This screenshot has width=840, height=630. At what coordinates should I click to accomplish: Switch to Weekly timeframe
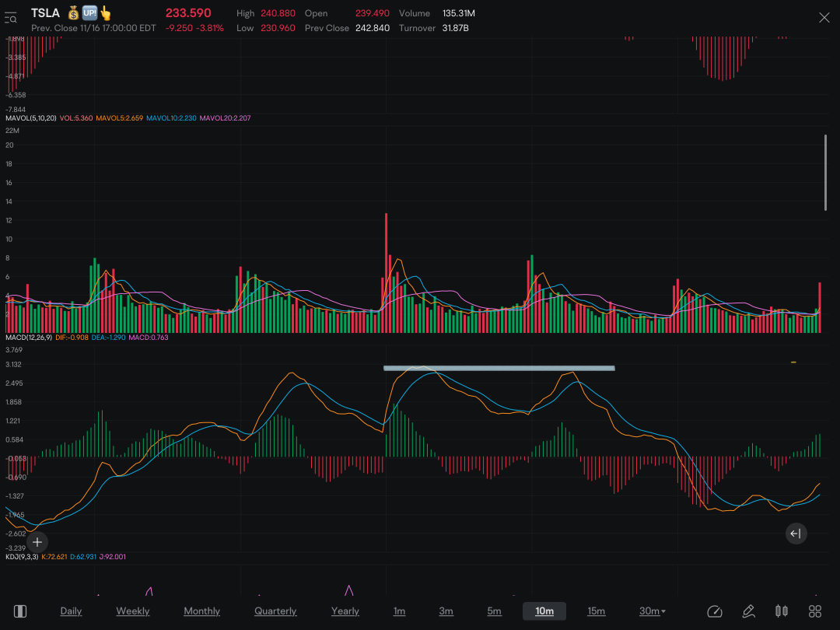[x=133, y=611]
